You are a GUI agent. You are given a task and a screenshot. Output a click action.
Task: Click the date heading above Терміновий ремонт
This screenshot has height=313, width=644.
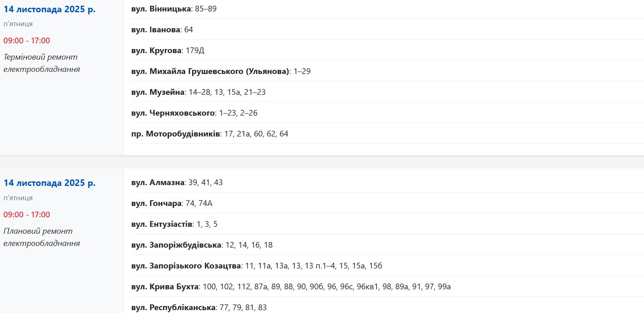(x=49, y=9)
